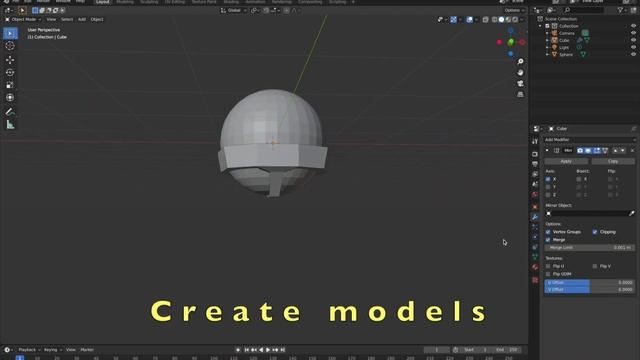Open the timeline View menu

click(x=71, y=350)
